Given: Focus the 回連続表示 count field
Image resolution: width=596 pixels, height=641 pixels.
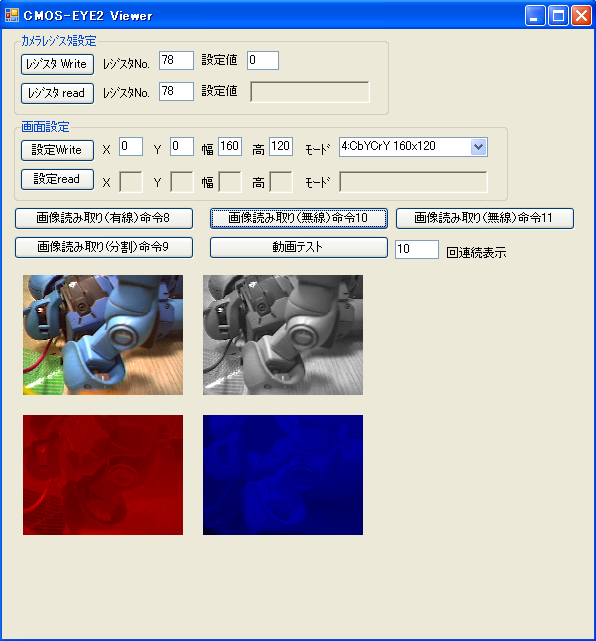Looking at the screenshot, I should [x=417, y=249].
